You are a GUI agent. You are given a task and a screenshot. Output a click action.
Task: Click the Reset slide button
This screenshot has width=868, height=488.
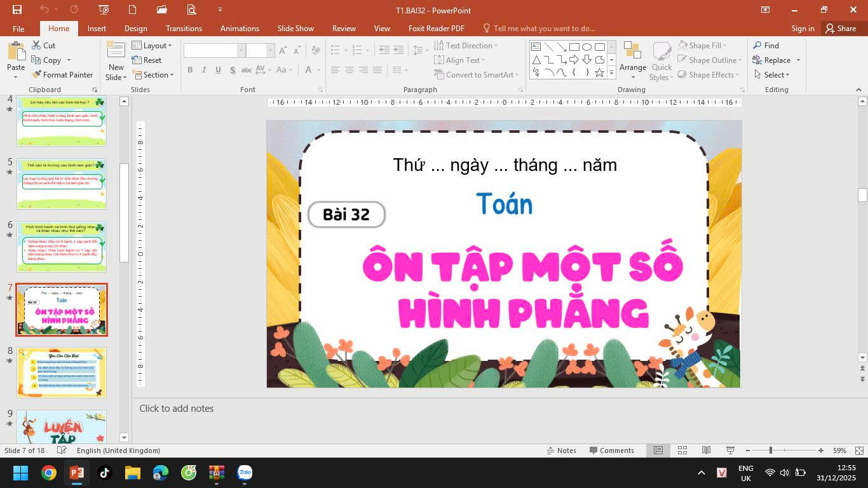(x=147, y=60)
